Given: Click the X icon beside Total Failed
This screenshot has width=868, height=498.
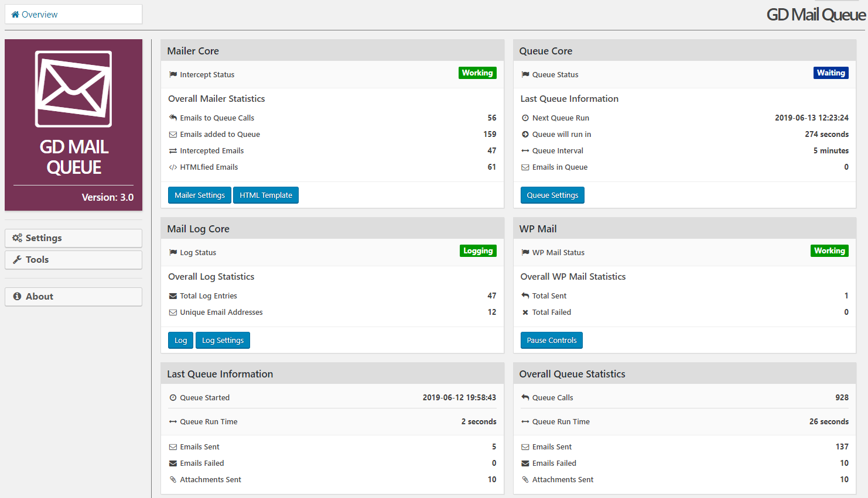Looking at the screenshot, I should (525, 312).
